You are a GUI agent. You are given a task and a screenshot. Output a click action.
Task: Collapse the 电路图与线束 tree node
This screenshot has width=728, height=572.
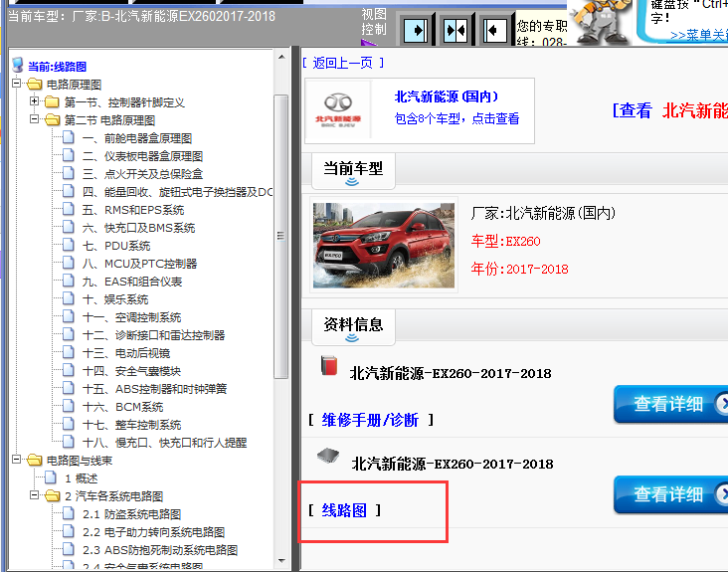click(17, 460)
